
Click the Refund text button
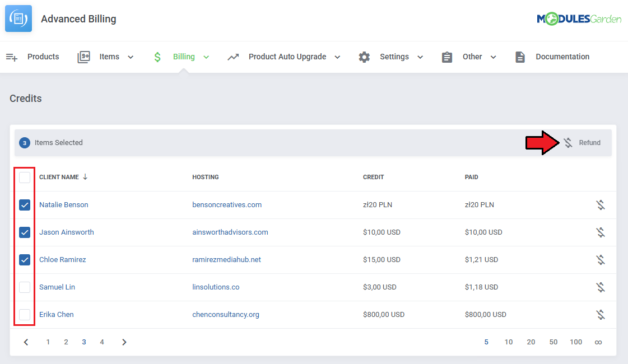click(589, 143)
